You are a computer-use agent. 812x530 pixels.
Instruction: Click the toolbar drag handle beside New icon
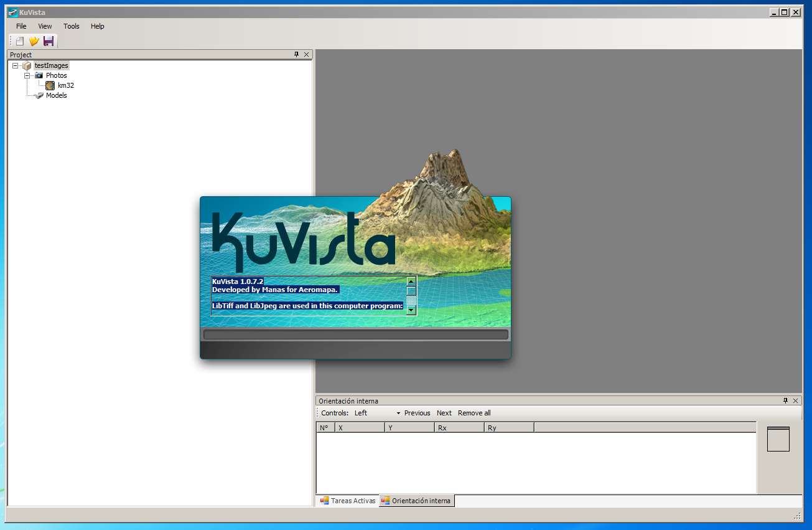click(11, 41)
